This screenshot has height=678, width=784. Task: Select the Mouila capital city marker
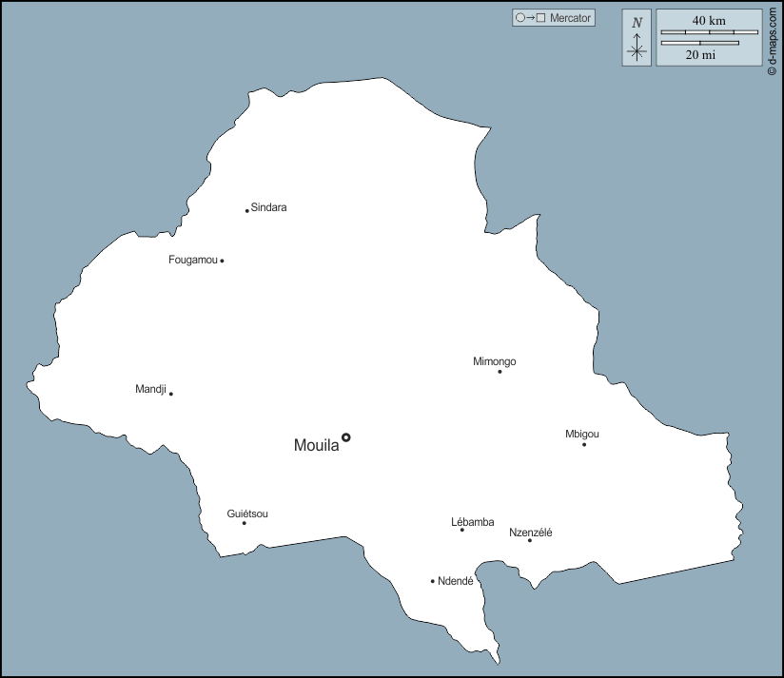pyautogui.click(x=344, y=436)
